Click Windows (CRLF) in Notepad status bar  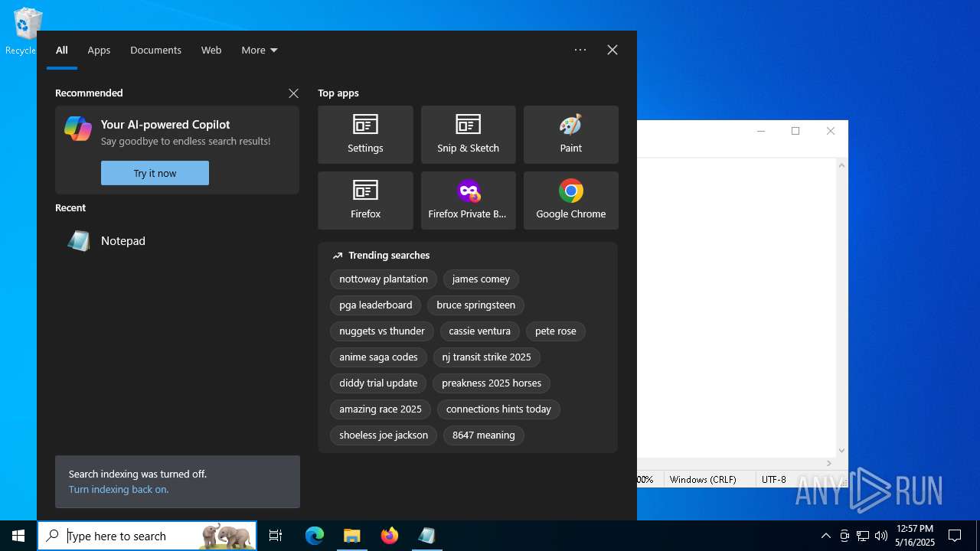pyautogui.click(x=703, y=480)
